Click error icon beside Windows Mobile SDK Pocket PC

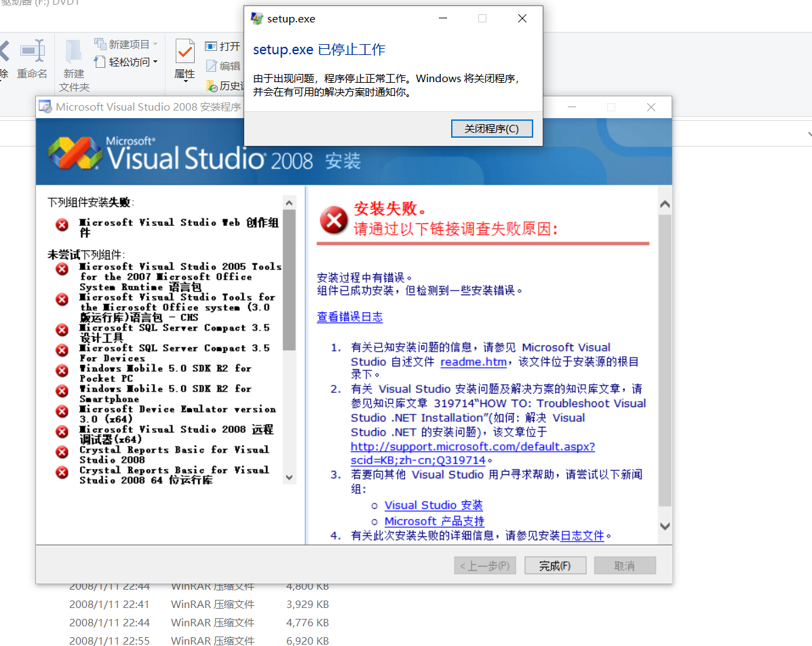pos(62,370)
